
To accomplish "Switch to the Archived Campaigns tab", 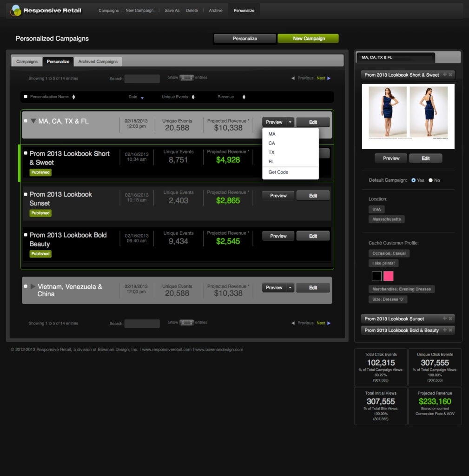I will tap(98, 62).
